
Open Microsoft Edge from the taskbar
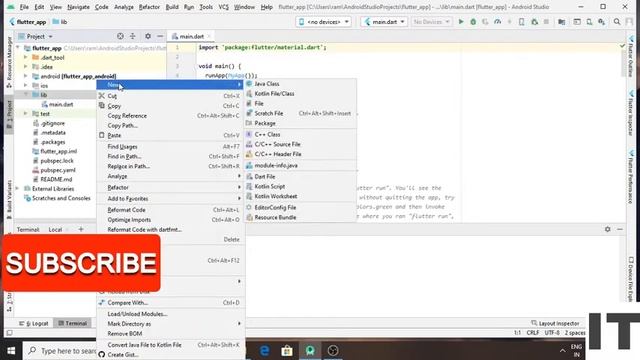[264, 350]
